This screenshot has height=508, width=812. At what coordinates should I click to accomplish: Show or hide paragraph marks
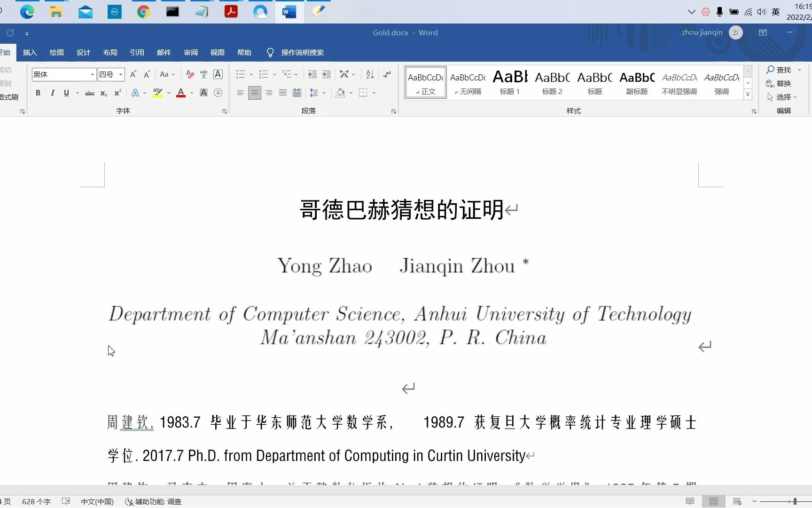[387, 74]
